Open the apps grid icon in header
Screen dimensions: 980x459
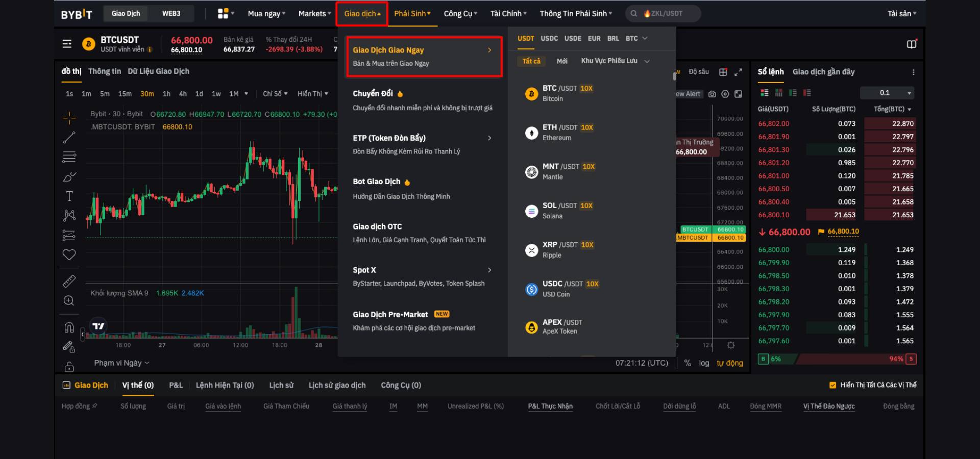point(223,13)
